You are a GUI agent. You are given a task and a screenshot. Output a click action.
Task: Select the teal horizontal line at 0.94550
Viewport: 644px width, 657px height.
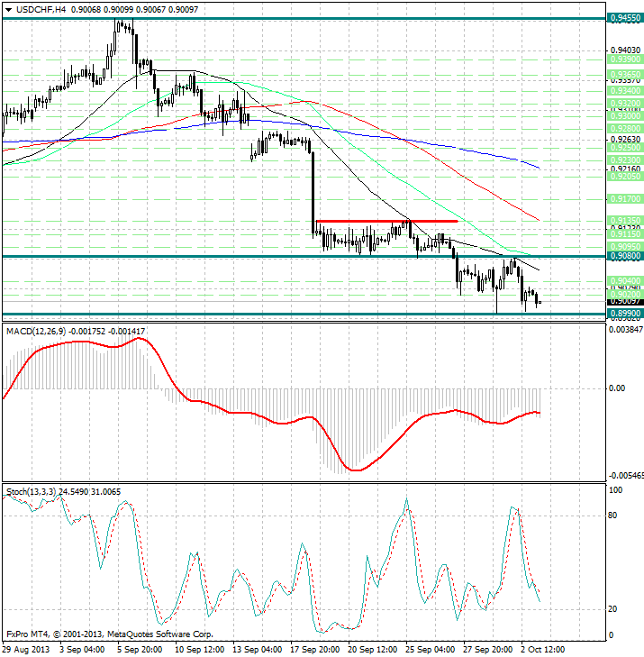(x=304, y=18)
